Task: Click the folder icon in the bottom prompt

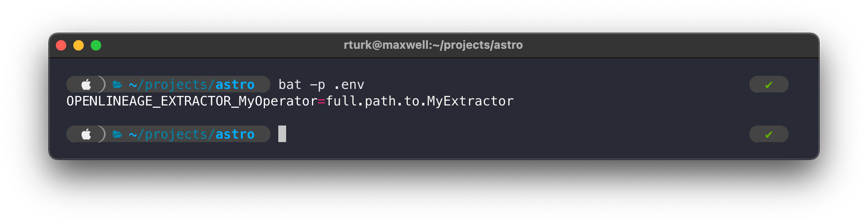Action: tap(117, 134)
